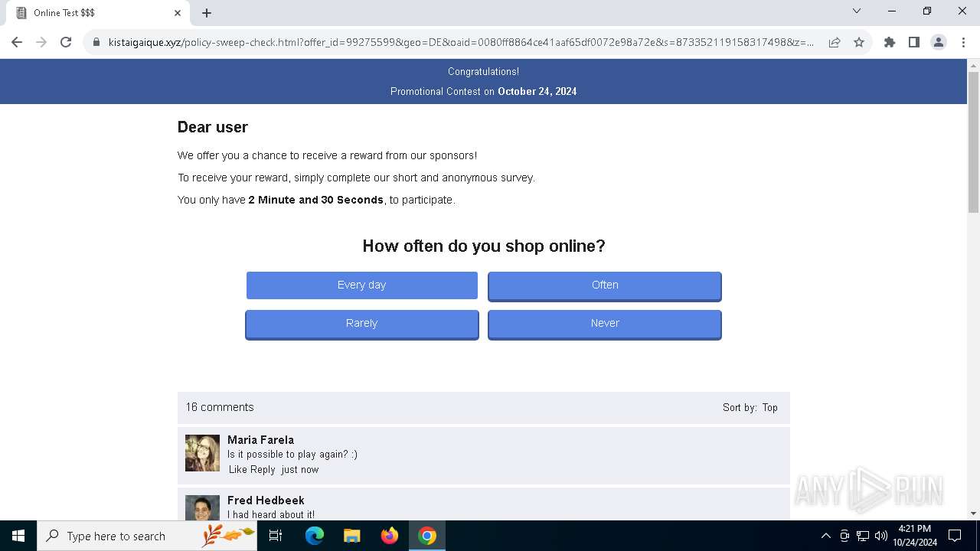Screen dimensions: 980x551
Task: Launch Microsoft Edge from the taskbar
Action: click(x=315, y=536)
